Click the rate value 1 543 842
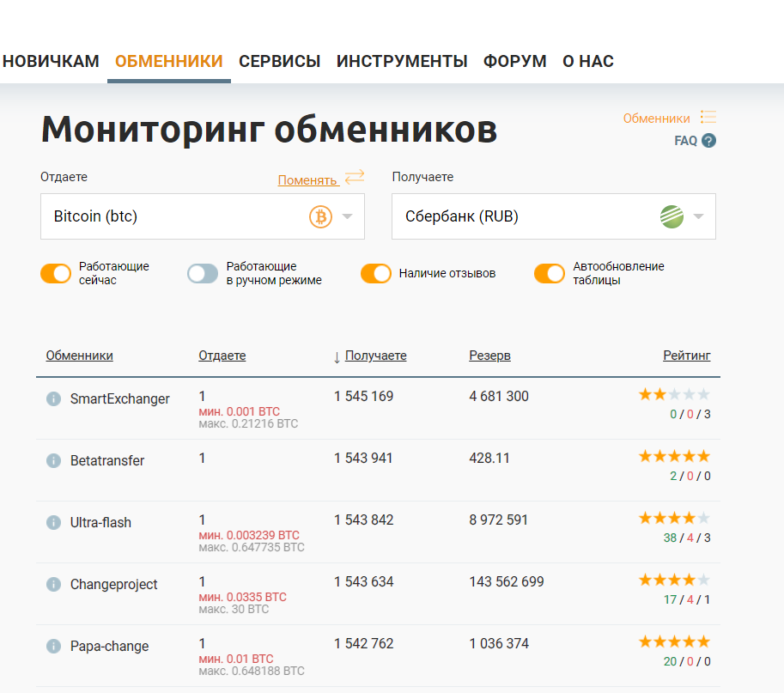The height and width of the screenshot is (693, 784). [363, 520]
